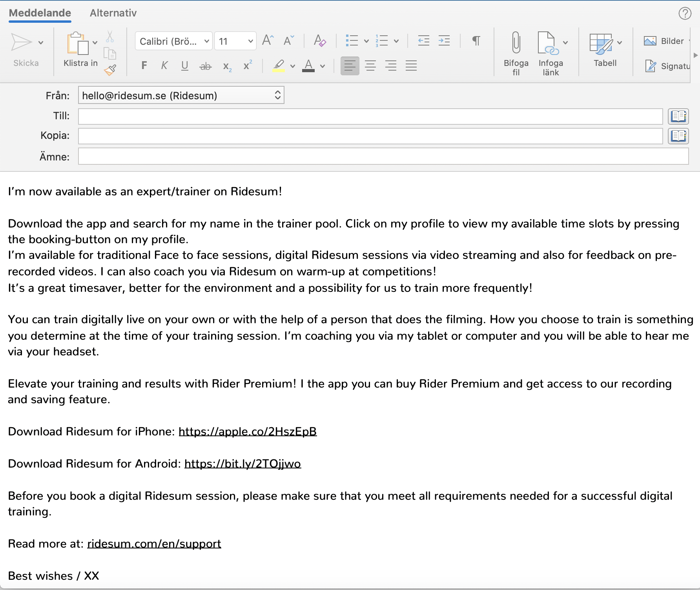This screenshot has width=700, height=590.
Task: Apply the font color A swatch
Action: click(308, 66)
